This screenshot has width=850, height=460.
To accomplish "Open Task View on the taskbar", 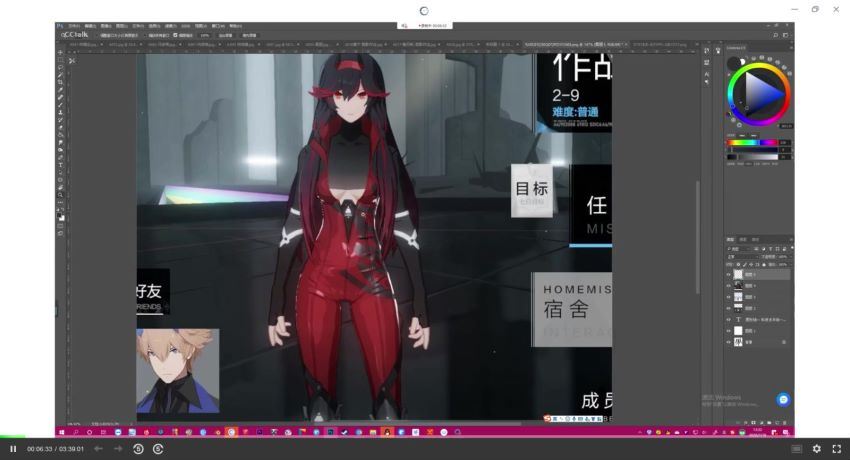I will click(103, 432).
